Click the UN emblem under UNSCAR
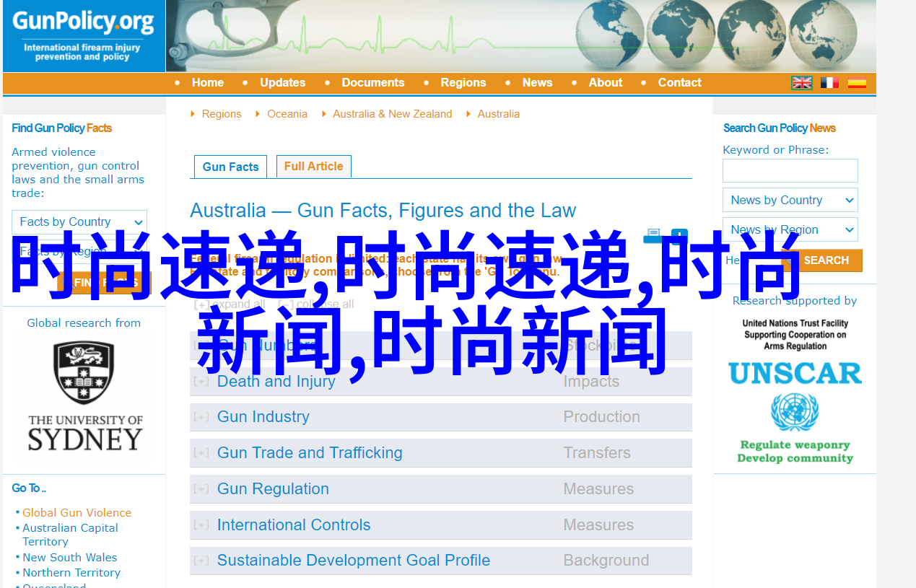Image resolution: width=916 pixels, height=588 pixels. point(795,412)
